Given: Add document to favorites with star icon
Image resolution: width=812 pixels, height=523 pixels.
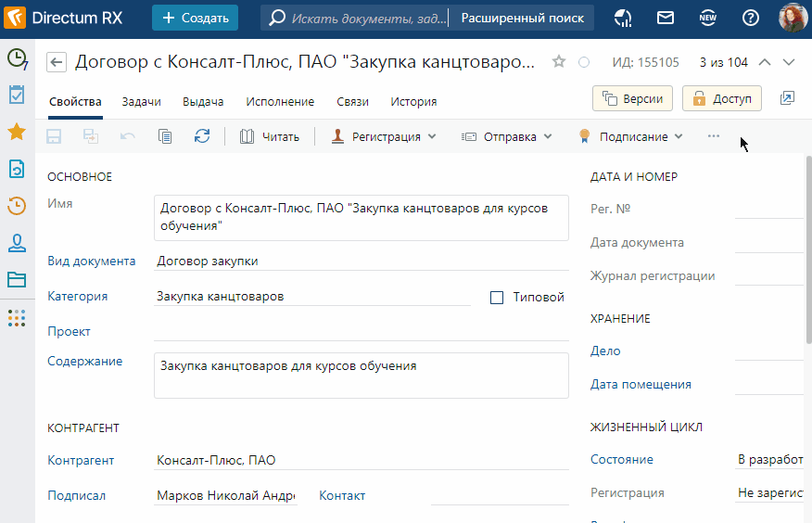Looking at the screenshot, I should click(559, 61).
